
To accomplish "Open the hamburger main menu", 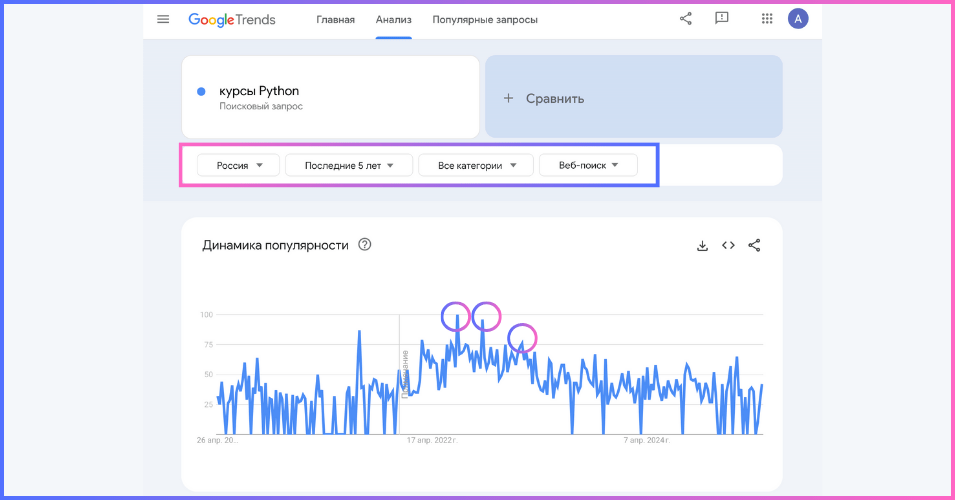I will (x=163, y=19).
